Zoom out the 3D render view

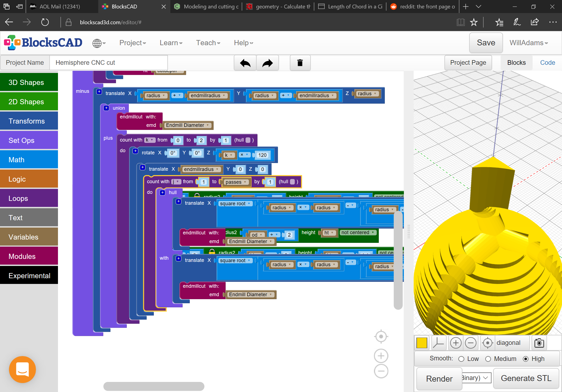click(471, 343)
